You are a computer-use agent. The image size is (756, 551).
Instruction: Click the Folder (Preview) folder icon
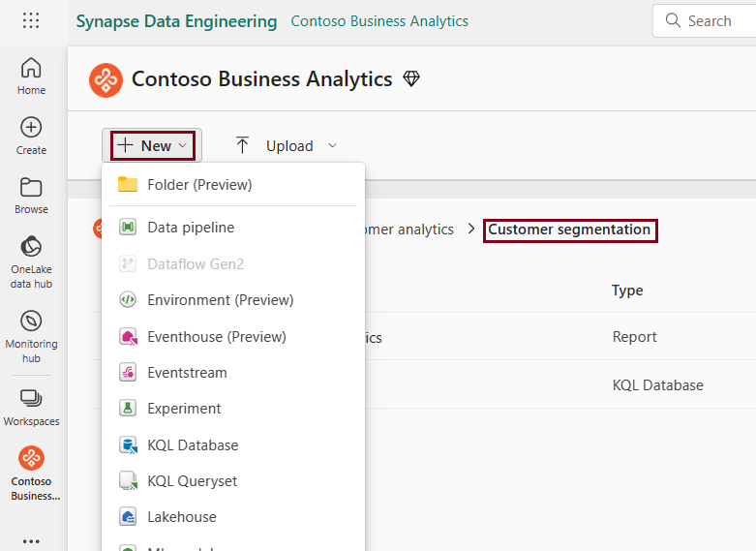click(128, 184)
